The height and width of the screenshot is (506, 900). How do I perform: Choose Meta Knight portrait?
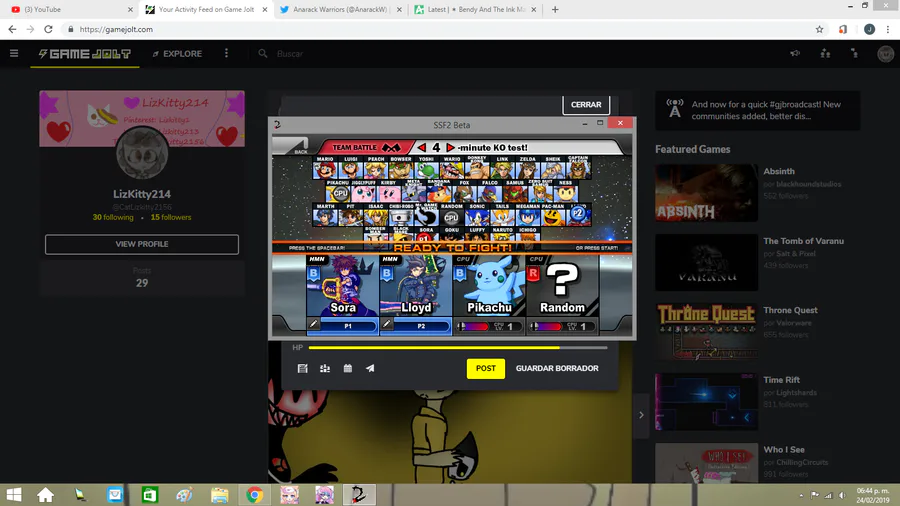[x=414, y=193]
